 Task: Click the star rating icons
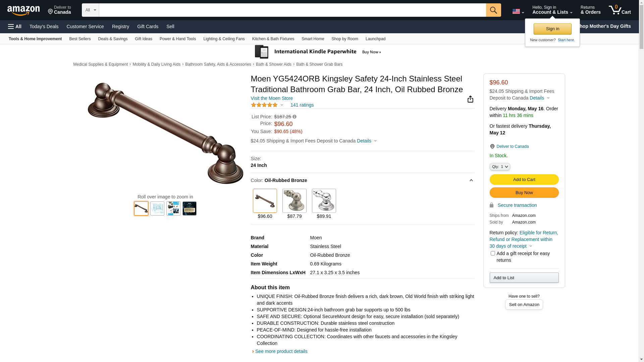[264, 105]
